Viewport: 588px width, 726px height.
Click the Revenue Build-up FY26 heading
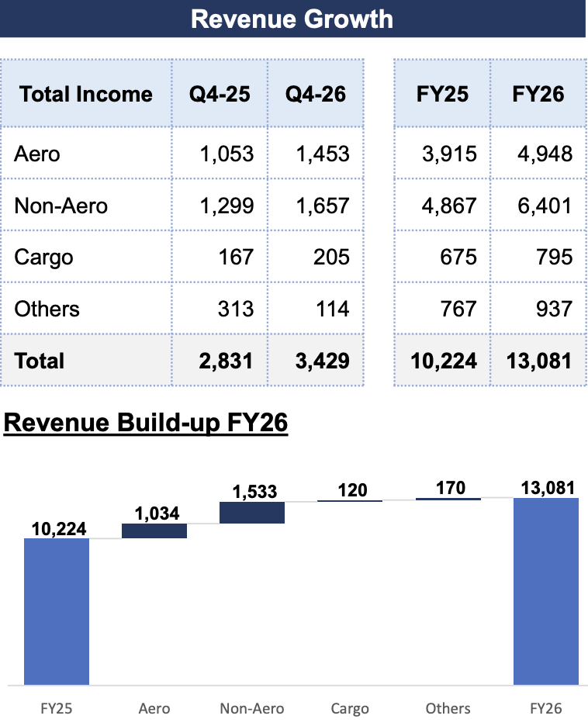146,422
